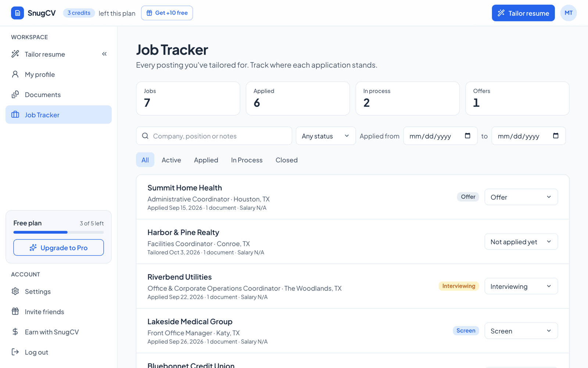
Task: Click the Log out arrow icon
Action: coord(15,352)
